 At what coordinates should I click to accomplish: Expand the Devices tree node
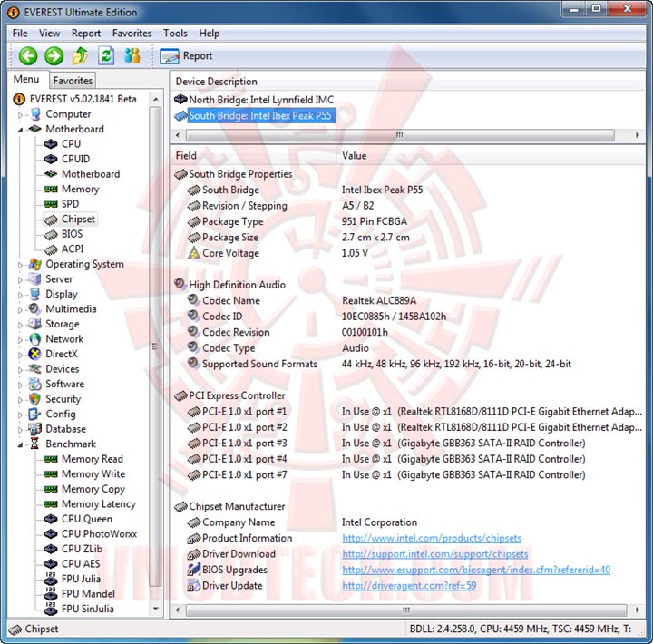20,369
